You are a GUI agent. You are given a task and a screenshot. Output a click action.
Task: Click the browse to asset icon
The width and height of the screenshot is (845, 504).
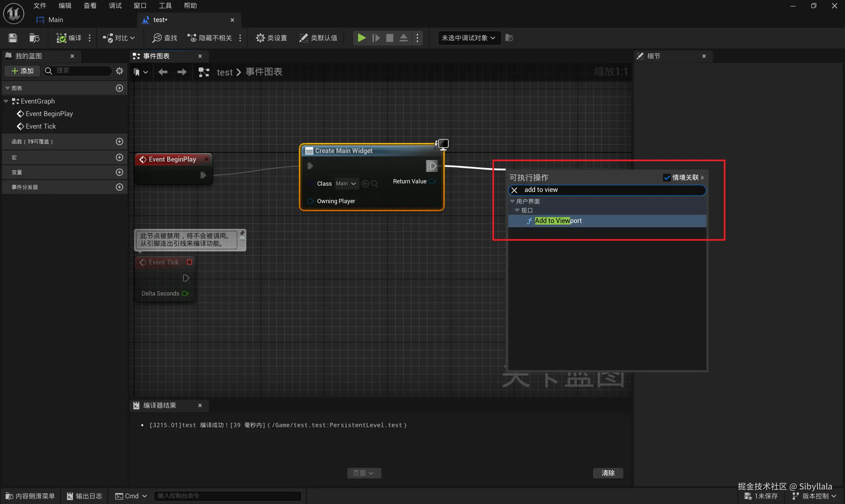(x=34, y=38)
